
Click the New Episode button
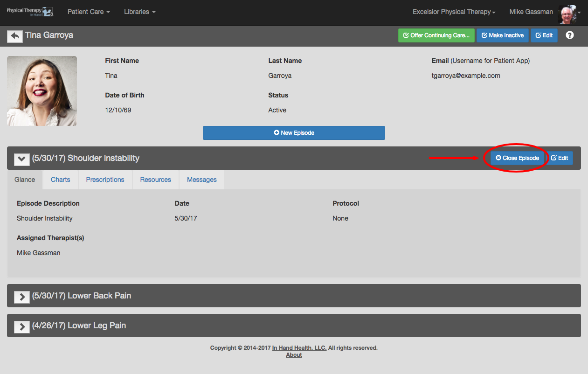[x=294, y=133]
